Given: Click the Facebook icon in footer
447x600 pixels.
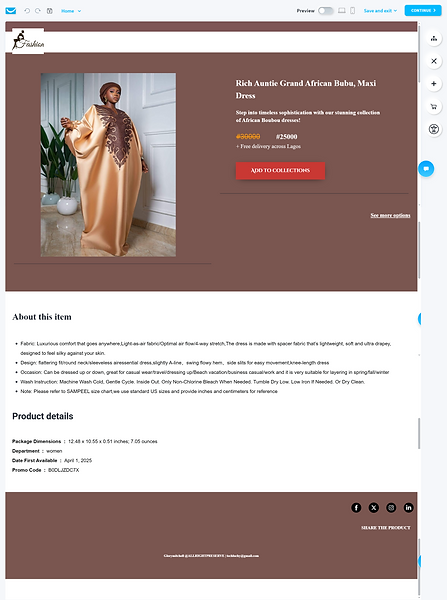Looking at the screenshot, I should [x=356, y=507].
